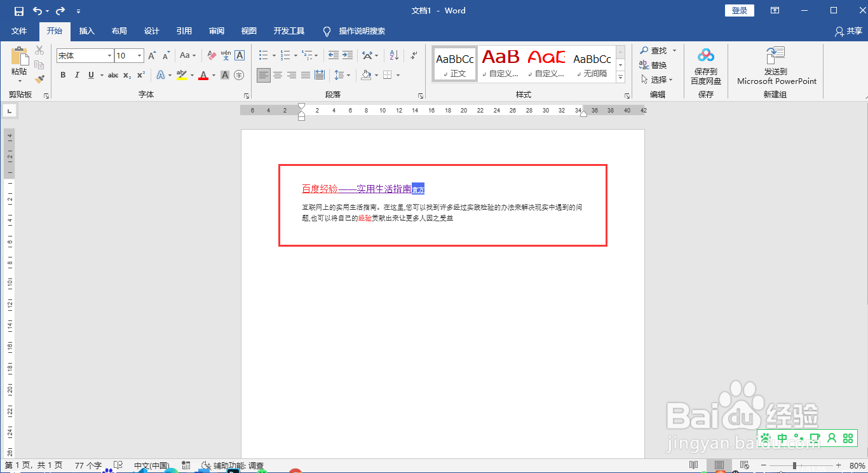The height and width of the screenshot is (473, 868).
Task: Open the font size dropdown
Action: click(x=140, y=56)
